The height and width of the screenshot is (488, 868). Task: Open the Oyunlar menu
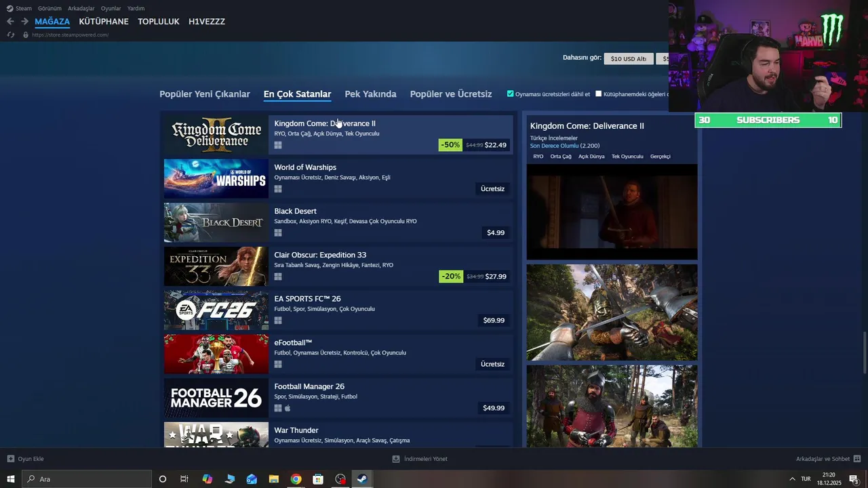(111, 8)
